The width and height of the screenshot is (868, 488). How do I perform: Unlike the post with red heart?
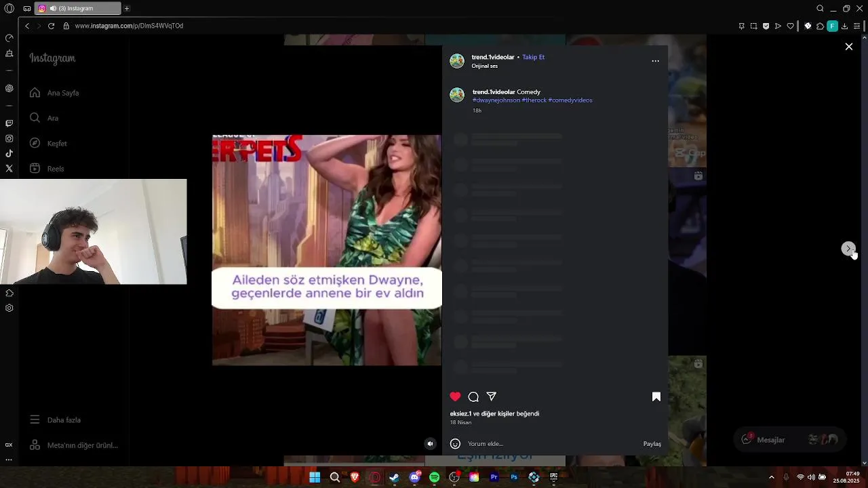(x=455, y=396)
